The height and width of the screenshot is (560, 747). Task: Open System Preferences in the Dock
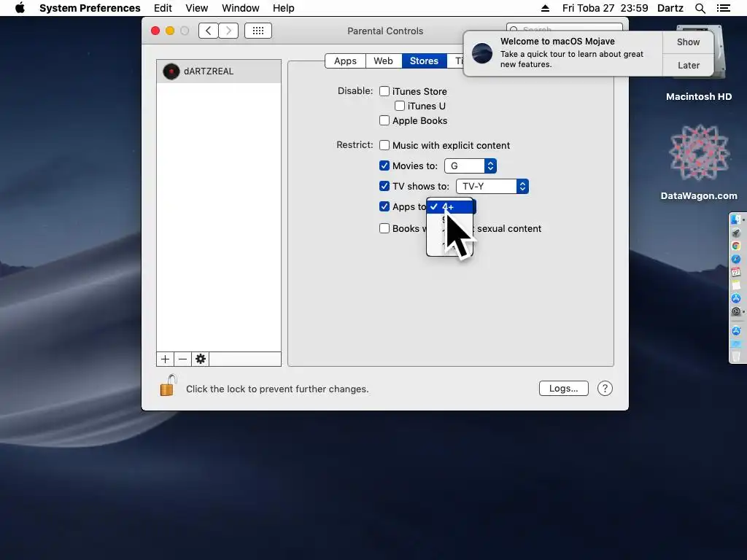(736, 311)
